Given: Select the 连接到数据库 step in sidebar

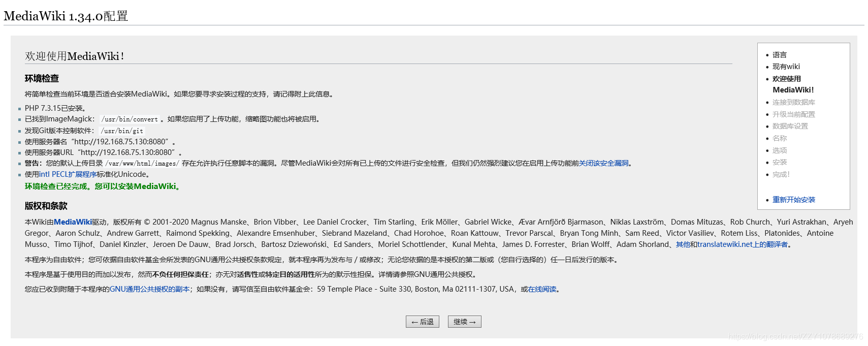Looking at the screenshot, I should click(794, 102).
